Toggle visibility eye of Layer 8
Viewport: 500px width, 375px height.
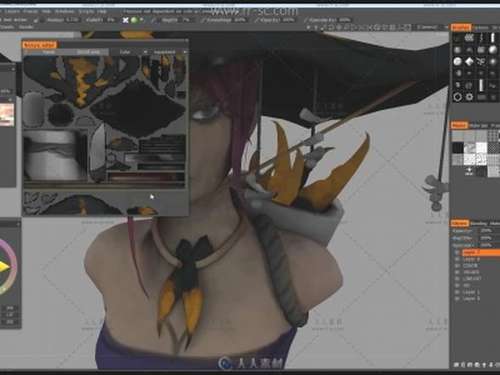(x=457, y=259)
